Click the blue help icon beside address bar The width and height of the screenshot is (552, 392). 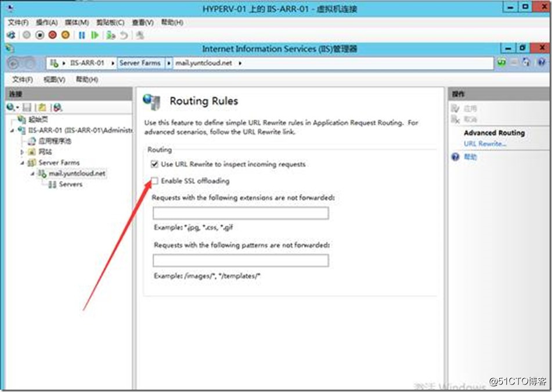542,63
